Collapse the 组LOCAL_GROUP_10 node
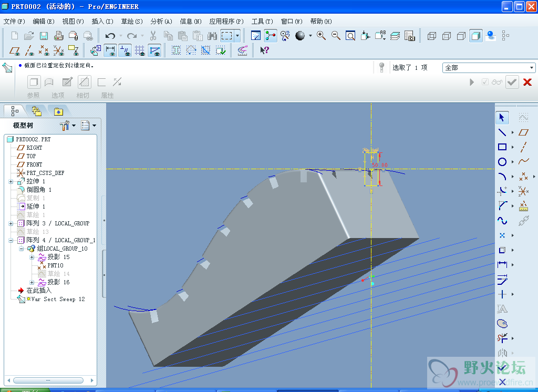The image size is (538, 392). pyautogui.click(x=21, y=249)
